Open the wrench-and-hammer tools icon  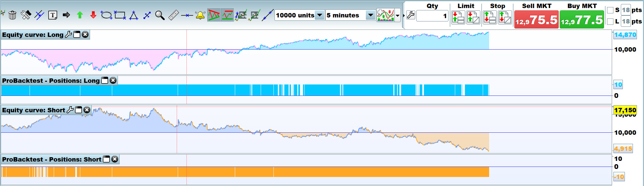coord(26,15)
